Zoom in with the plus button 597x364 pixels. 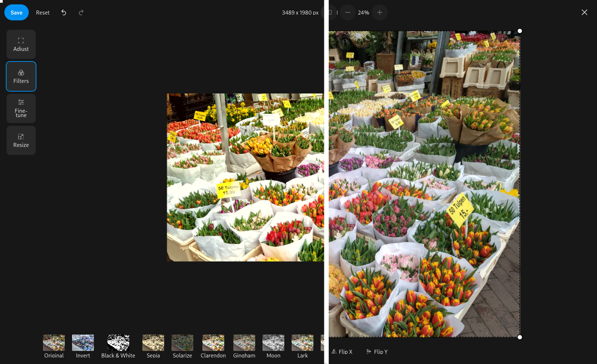point(380,12)
